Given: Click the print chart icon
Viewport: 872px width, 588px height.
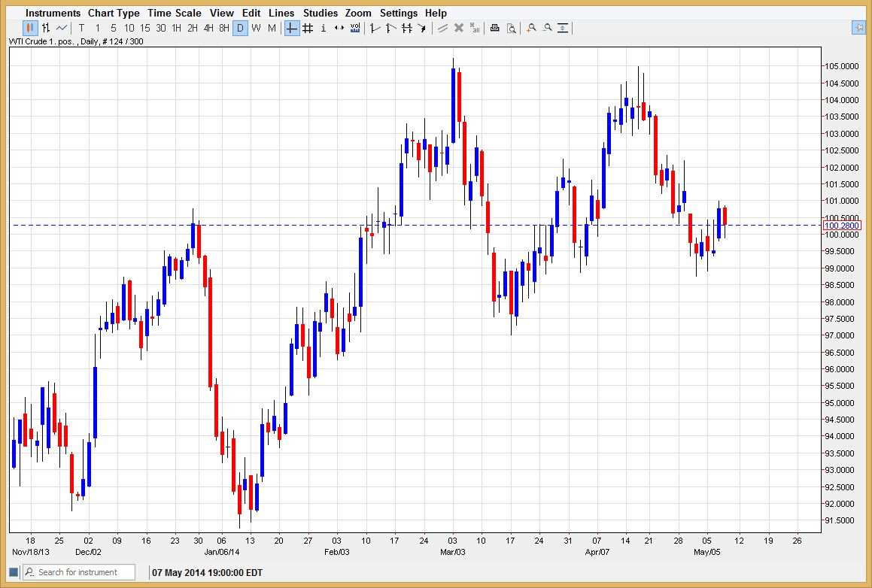Looking at the screenshot, I should pyautogui.click(x=494, y=28).
